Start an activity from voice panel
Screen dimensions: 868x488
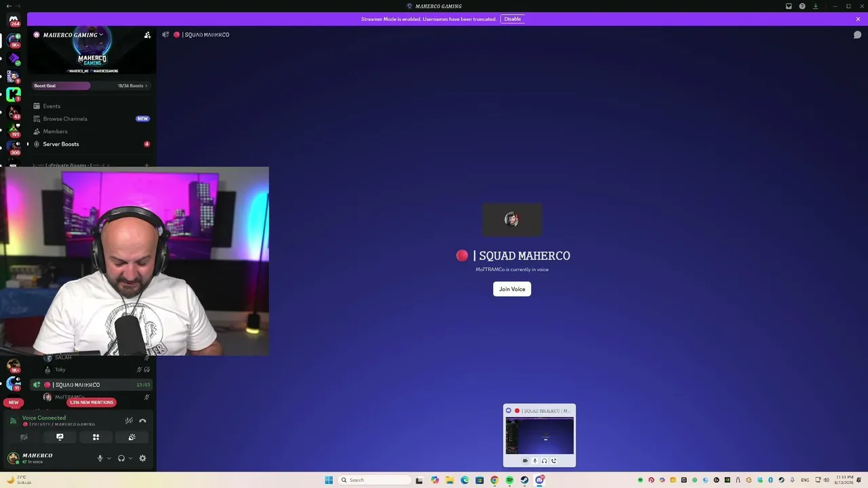click(96, 437)
